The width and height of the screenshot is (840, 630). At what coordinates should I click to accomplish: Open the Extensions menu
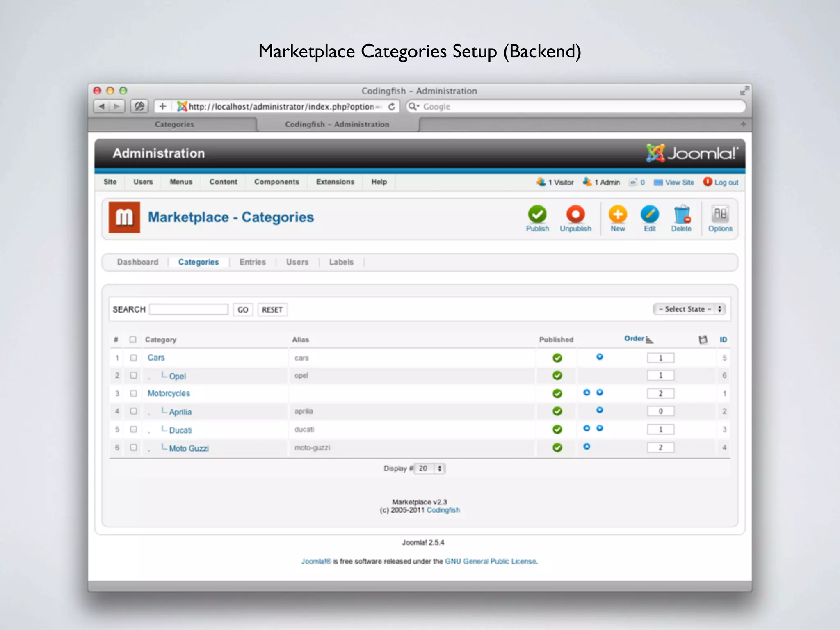click(335, 182)
